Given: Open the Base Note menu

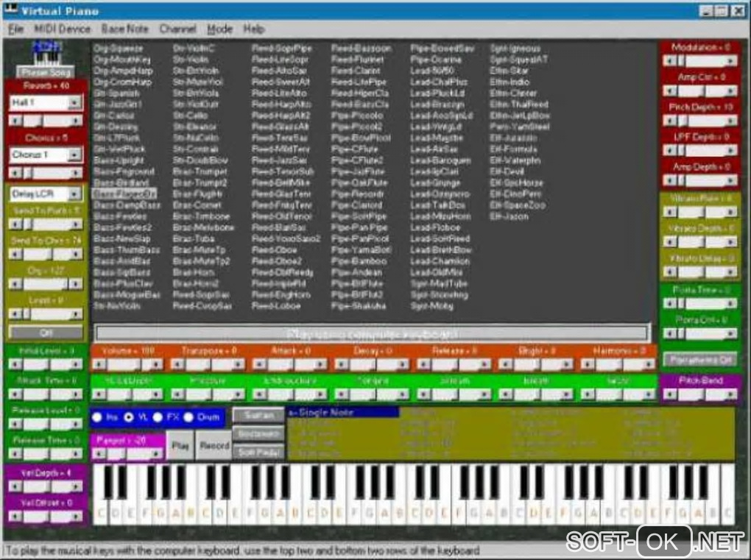Looking at the screenshot, I should tap(124, 29).
